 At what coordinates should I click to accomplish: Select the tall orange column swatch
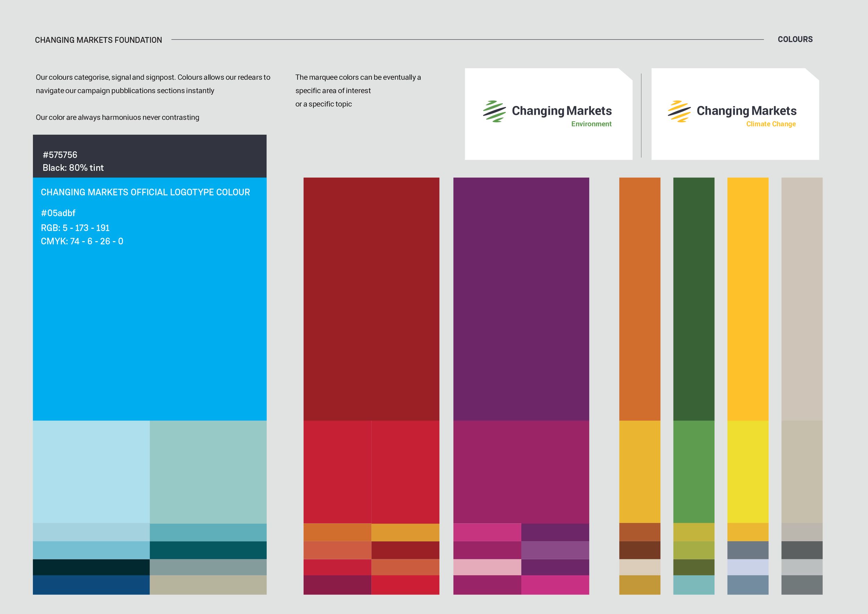[x=639, y=299]
